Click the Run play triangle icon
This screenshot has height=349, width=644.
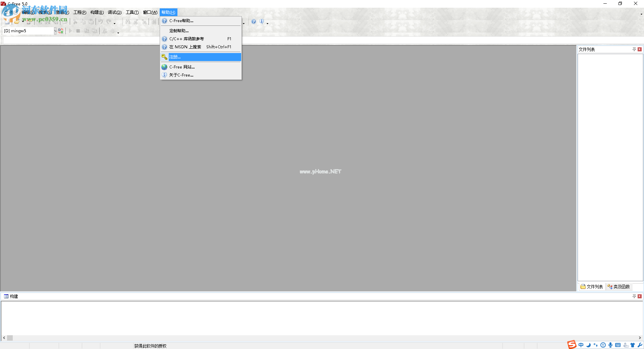click(70, 31)
